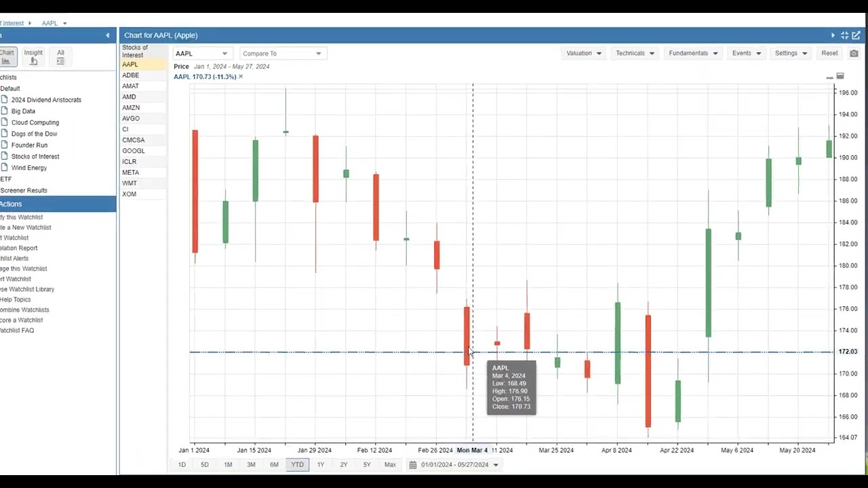Image resolution: width=868 pixels, height=488 pixels.
Task: Select Screener Results in sidebar
Action: (24, 190)
